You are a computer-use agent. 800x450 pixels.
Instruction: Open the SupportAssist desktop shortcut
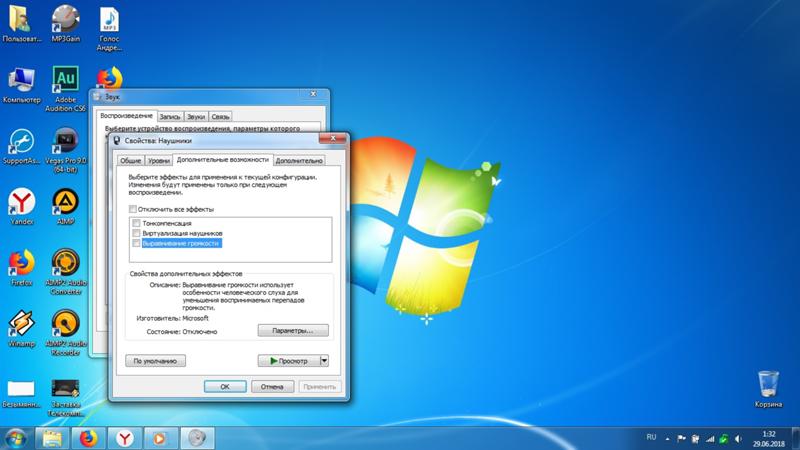coord(21,147)
